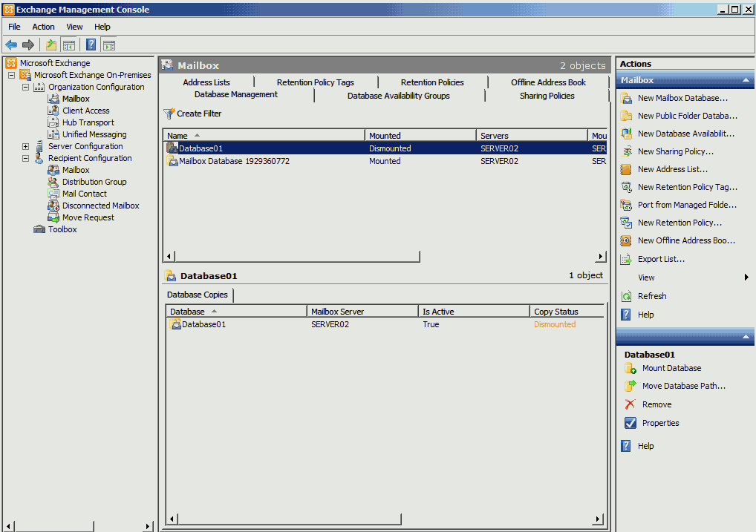Click the Toolbox icon in tree
This screenshot has width=756, height=532.
coord(39,229)
